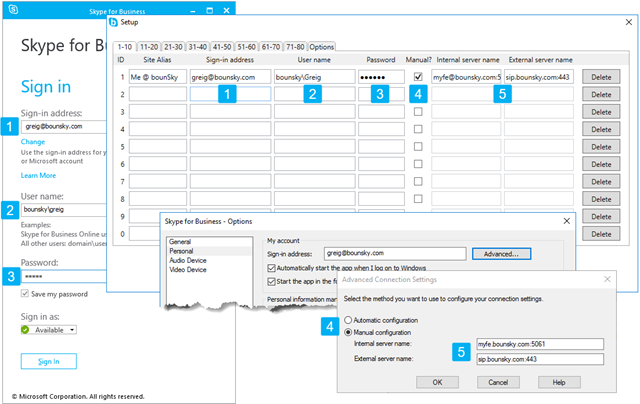The width and height of the screenshot is (640, 404).
Task: Click the User name field in Skype sign-in
Action: click(x=64, y=210)
